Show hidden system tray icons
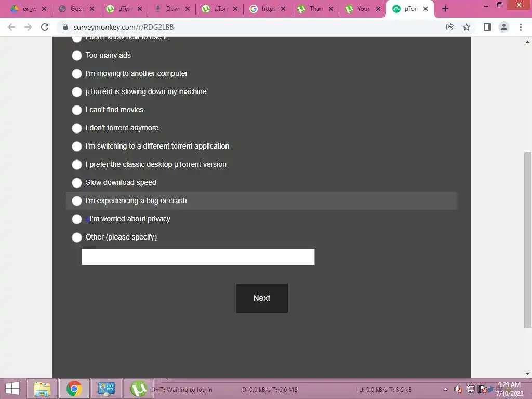Screen dimensions: 532x399 click(x=445, y=389)
